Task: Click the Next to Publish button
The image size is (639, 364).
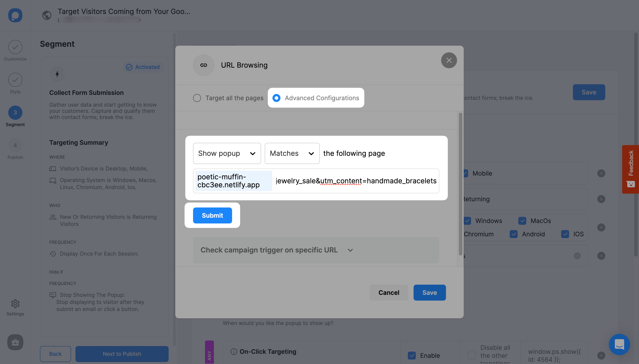Action: coord(122,353)
